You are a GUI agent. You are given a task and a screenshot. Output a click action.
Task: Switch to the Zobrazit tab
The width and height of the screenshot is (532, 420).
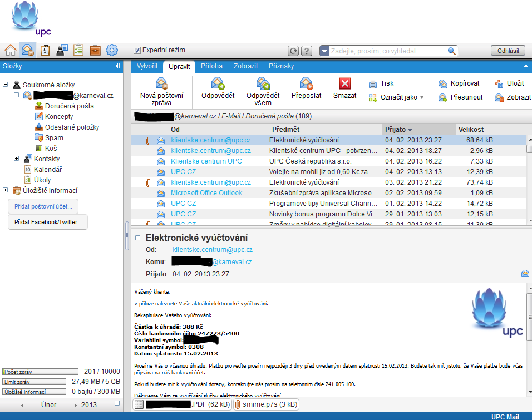click(x=245, y=66)
